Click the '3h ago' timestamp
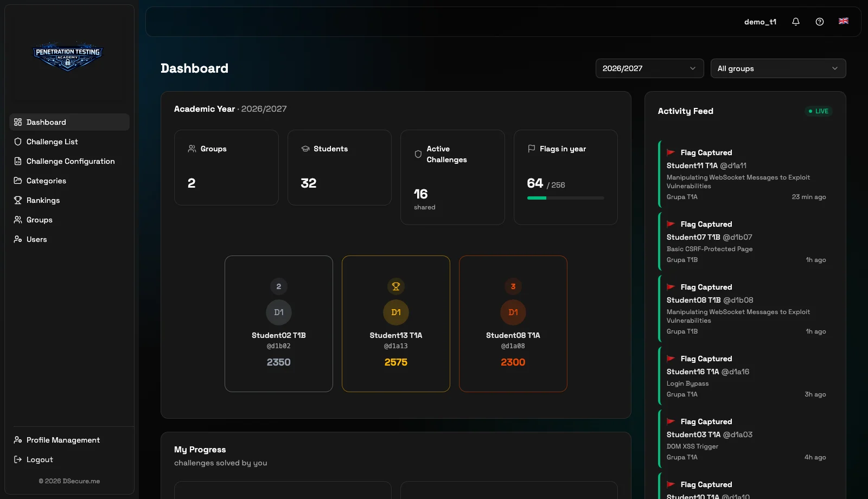868x499 pixels. [815, 394]
